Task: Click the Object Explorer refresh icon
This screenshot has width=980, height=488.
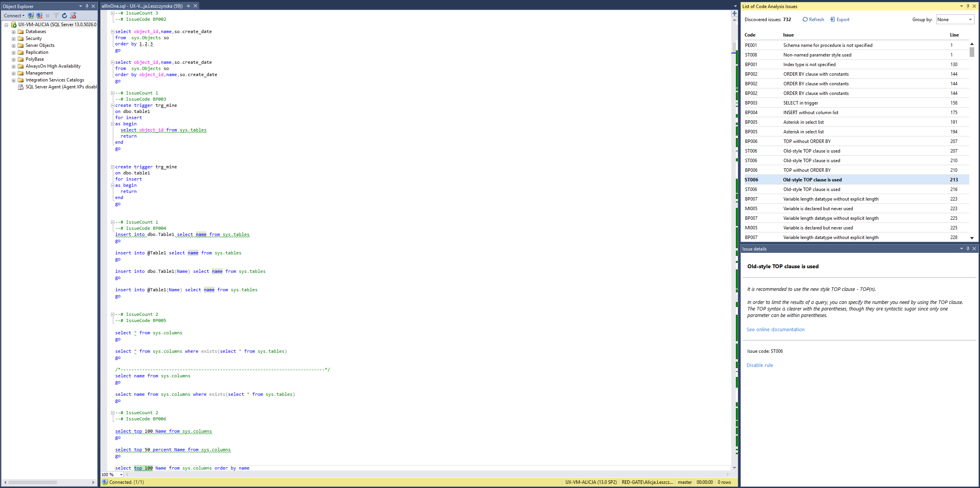Action: [64, 16]
